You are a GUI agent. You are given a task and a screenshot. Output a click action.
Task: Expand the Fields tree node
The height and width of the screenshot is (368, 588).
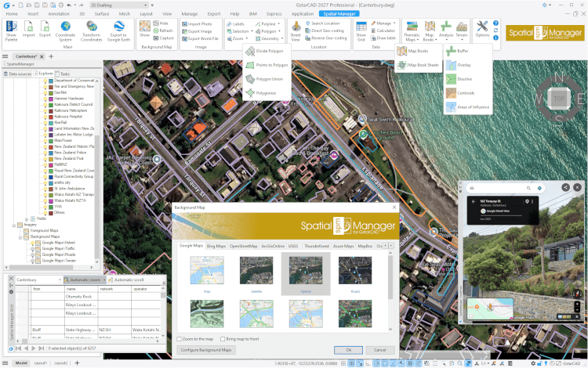pyautogui.click(x=27, y=219)
